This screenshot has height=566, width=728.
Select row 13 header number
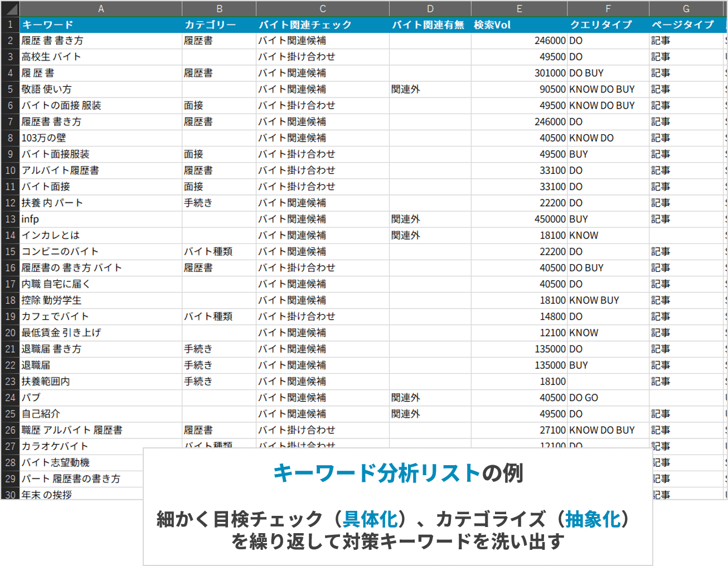pos(10,219)
